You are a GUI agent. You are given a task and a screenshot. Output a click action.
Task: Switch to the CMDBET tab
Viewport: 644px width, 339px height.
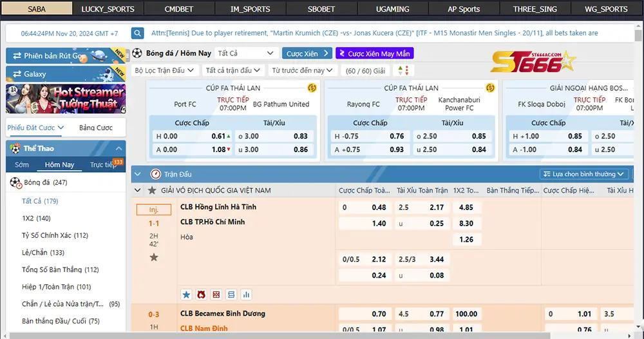tap(178, 9)
